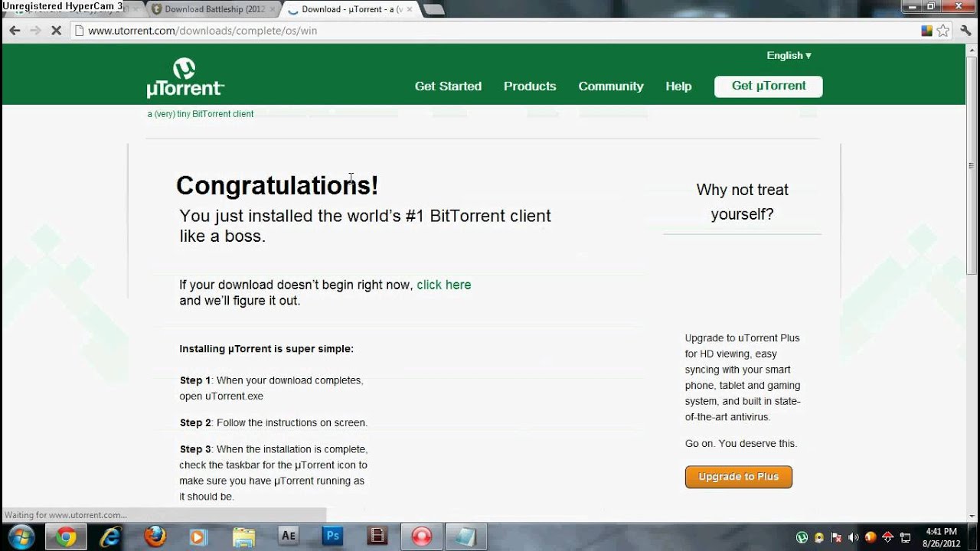Click 'a (very) tiny BitTorrent client' tagline
This screenshot has width=980, height=551.
(201, 114)
